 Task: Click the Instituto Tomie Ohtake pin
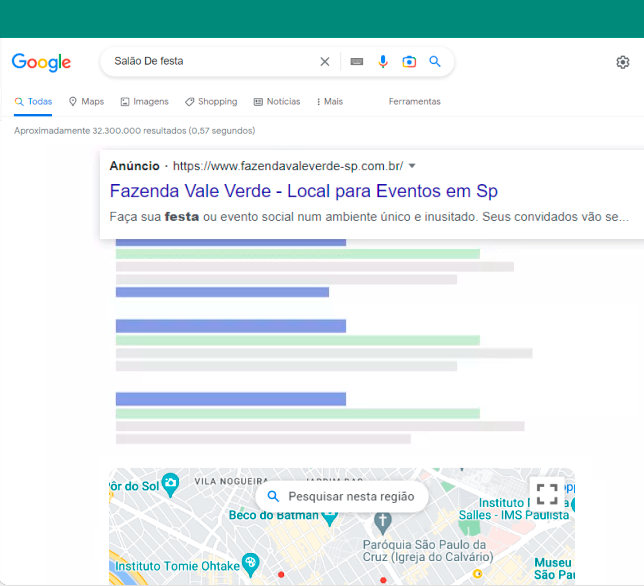251,565
